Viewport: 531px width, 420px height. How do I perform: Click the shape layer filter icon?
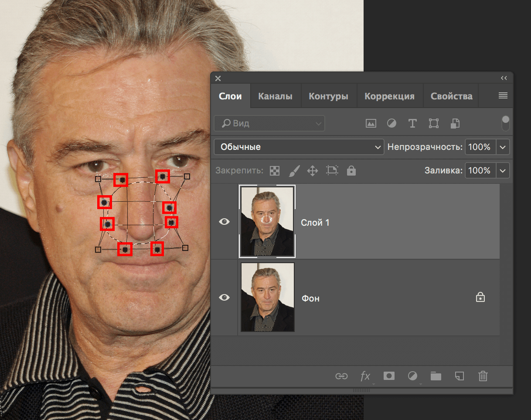(x=433, y=123)
